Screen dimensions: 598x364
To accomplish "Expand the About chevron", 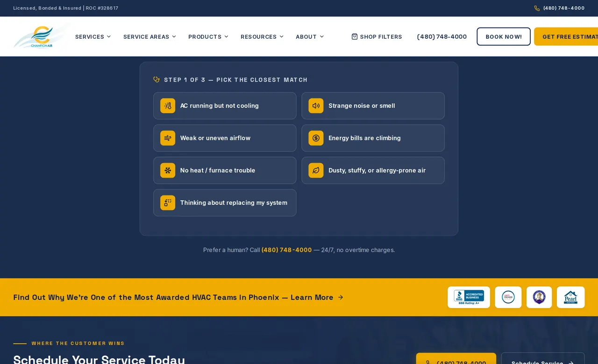I will coord(321,36).
